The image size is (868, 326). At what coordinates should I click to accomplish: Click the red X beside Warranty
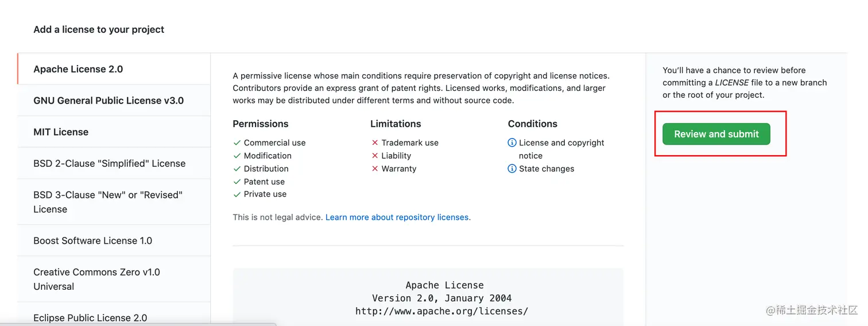tap(375, 168)
